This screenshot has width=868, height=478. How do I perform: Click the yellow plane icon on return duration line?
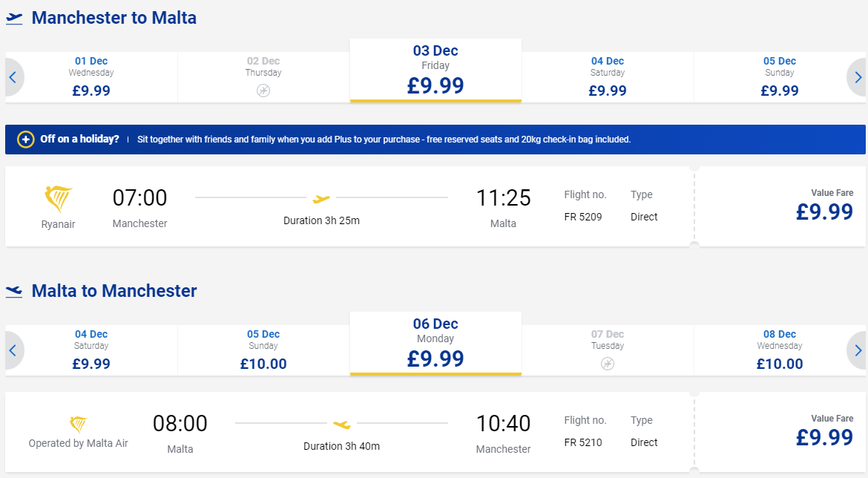click(x=341, y=425)
